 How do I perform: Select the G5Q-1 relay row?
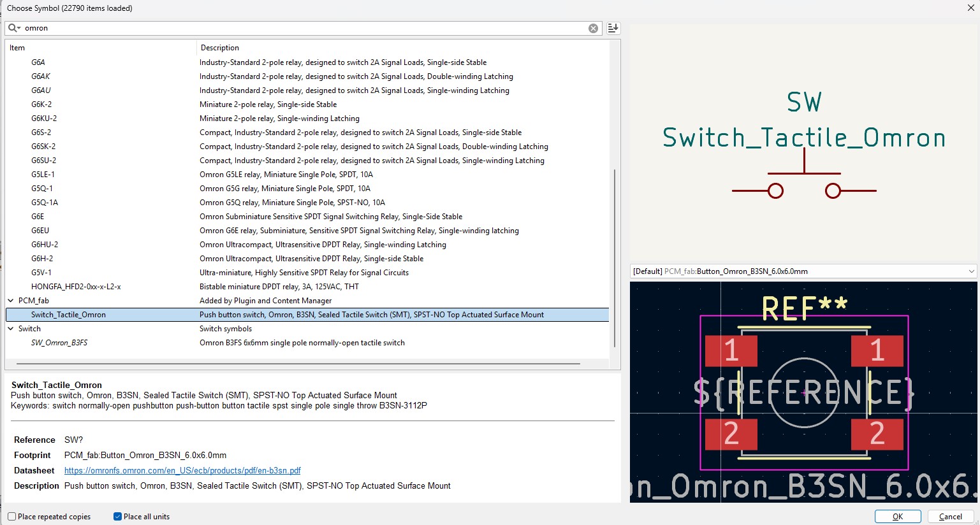(307, 189)
